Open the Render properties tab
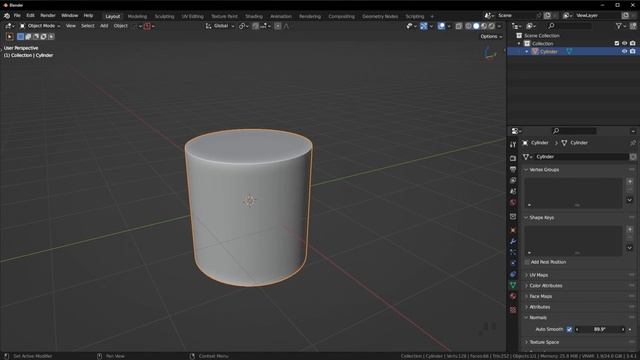640x360 pixels. click(513, 158)
